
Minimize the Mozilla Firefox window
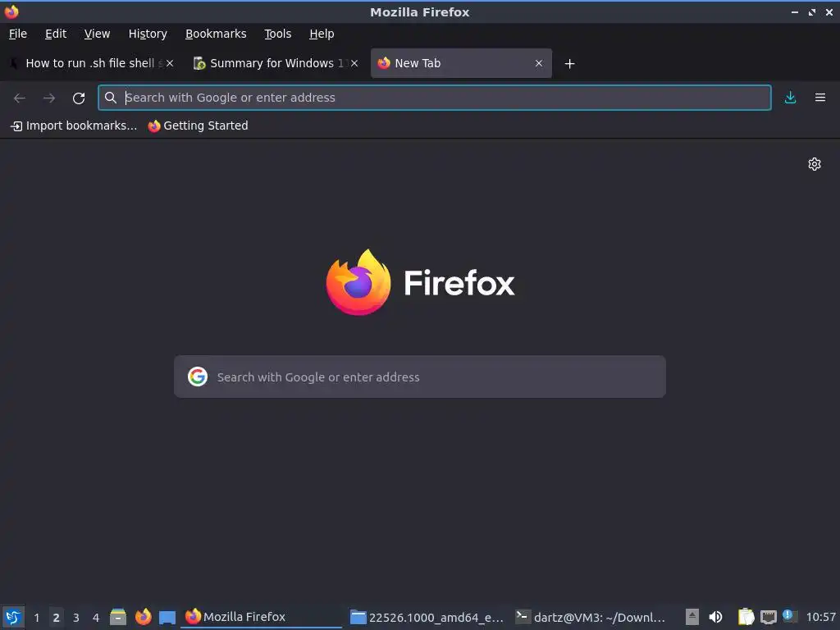point(795,11)
